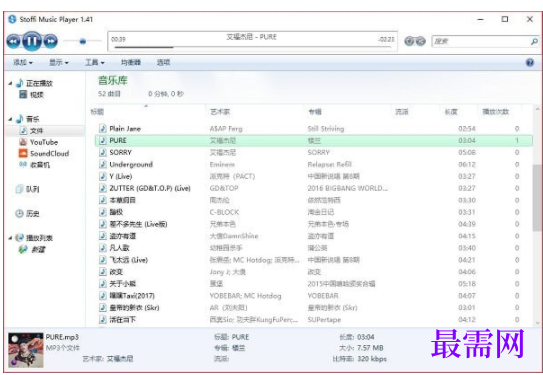The height and width of the screenshot is (375, 543).
Task: Open the help icon
Action: point(529,63)
